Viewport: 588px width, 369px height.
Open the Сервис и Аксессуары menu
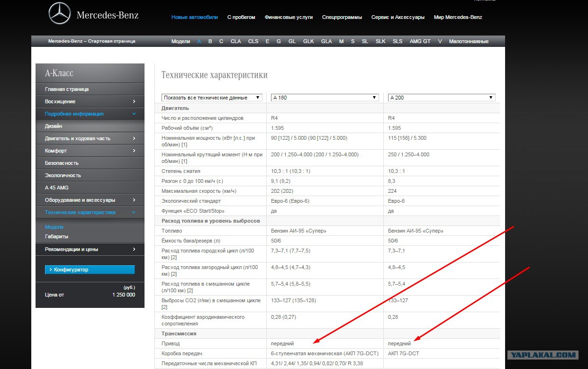click(x=398, y=17)
